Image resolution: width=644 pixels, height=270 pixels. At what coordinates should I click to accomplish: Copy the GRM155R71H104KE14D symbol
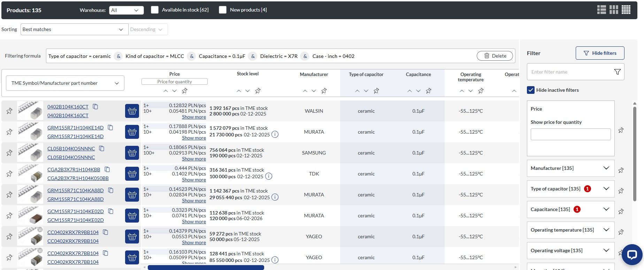(x=110, y=128)
